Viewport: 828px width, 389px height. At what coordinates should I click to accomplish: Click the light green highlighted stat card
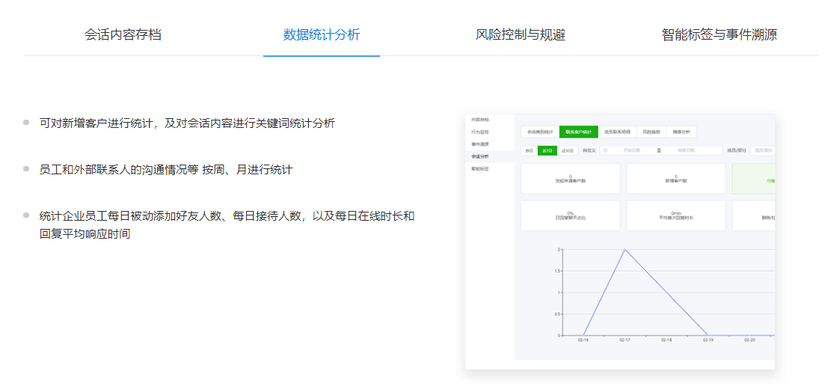coord(754,178)
